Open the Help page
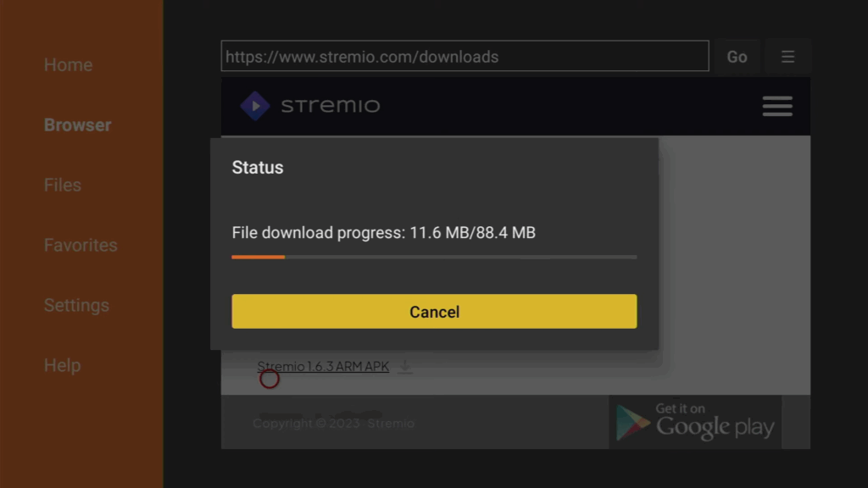Image resolution: width=868 pixels, height=488 pixels. (x=63, y=365)
